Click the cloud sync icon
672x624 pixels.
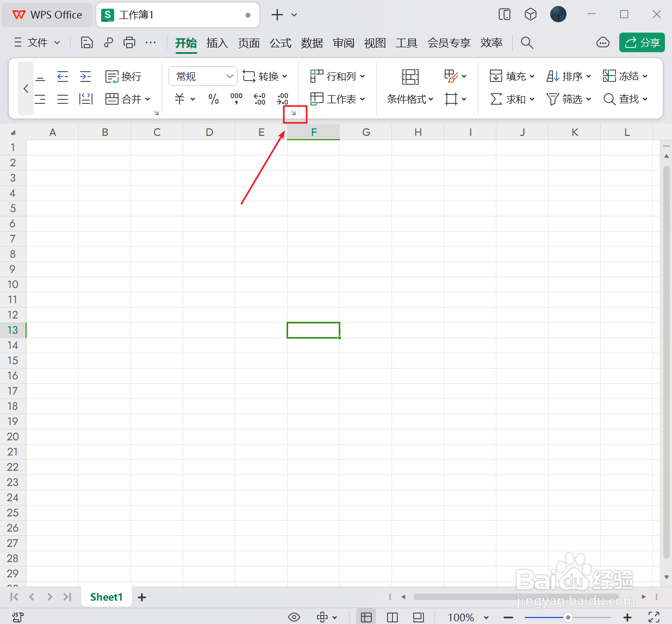point(603,42)
